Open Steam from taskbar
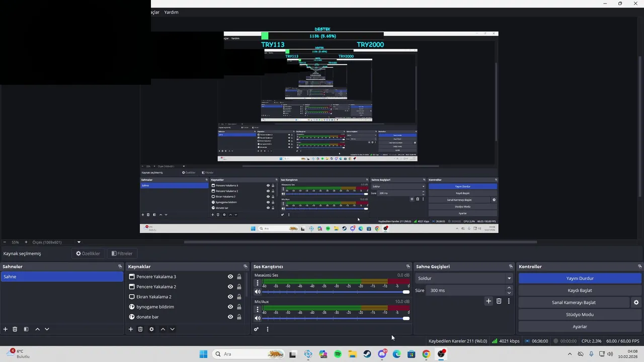This screenshot has height=362, width=644. pos(367,354)
